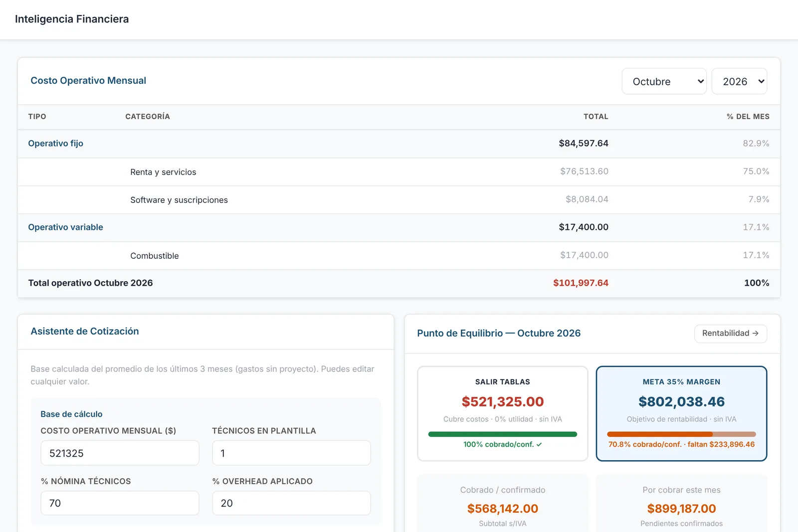Click the Costo Operativo Mensual section heading

pos(88,81)
